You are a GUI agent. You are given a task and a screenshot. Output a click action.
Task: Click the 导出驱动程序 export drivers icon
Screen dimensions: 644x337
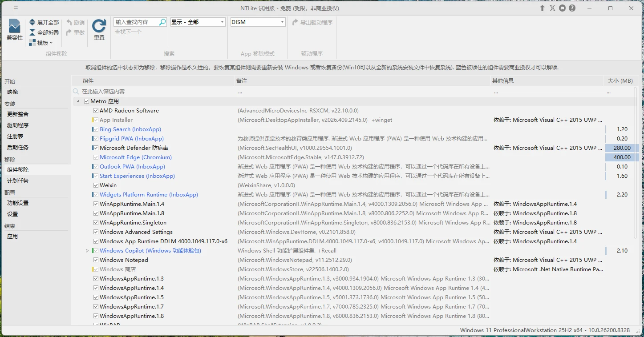[295, 22]
